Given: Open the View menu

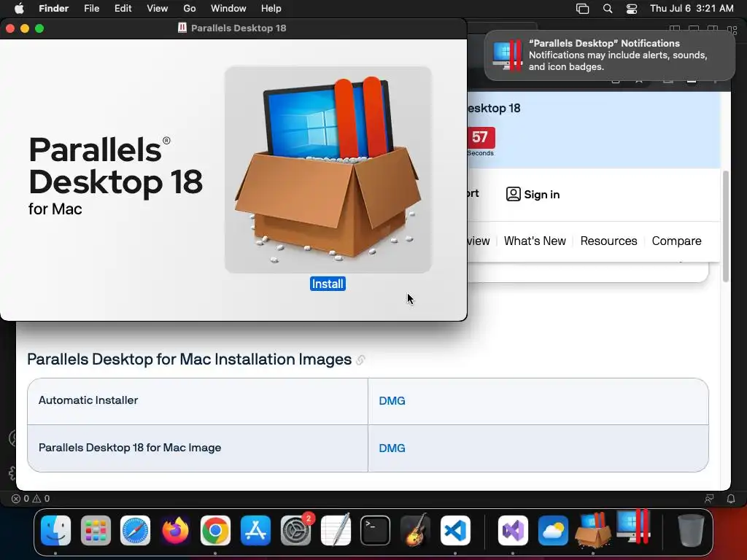Looking at the screenshot, I should 158,8.
